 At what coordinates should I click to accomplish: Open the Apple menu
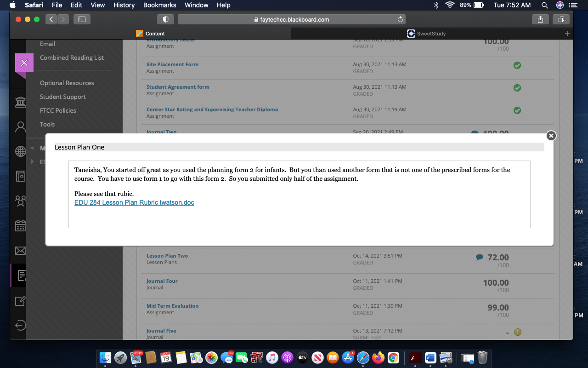12,5
